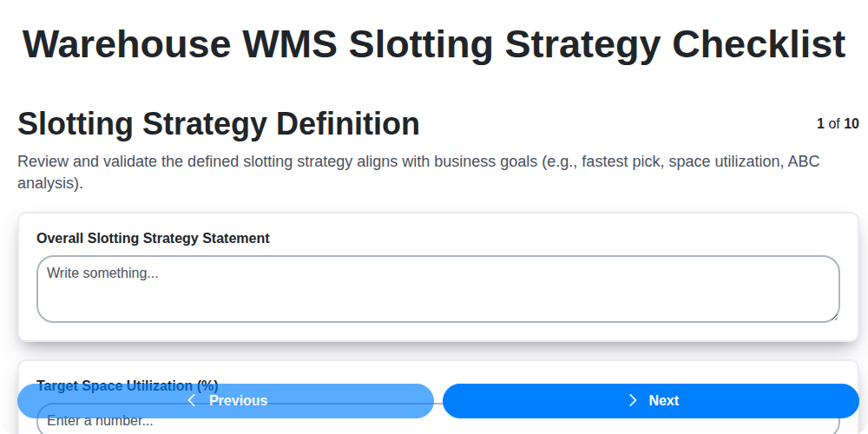Click the textarea resize handle corner
Image resolution: width=868 pixels, height=434 pixels.
(835, 318)
